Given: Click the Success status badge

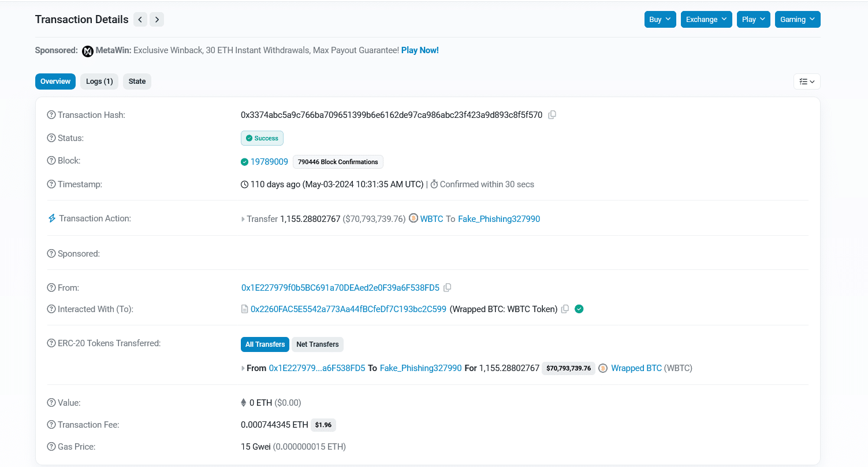Looking at the screenshot, I should point(262,138).
